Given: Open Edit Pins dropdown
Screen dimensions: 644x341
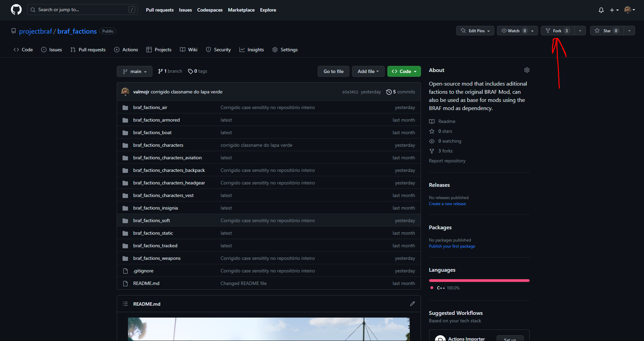Looking at the screenshot, I should coord(475,31).
